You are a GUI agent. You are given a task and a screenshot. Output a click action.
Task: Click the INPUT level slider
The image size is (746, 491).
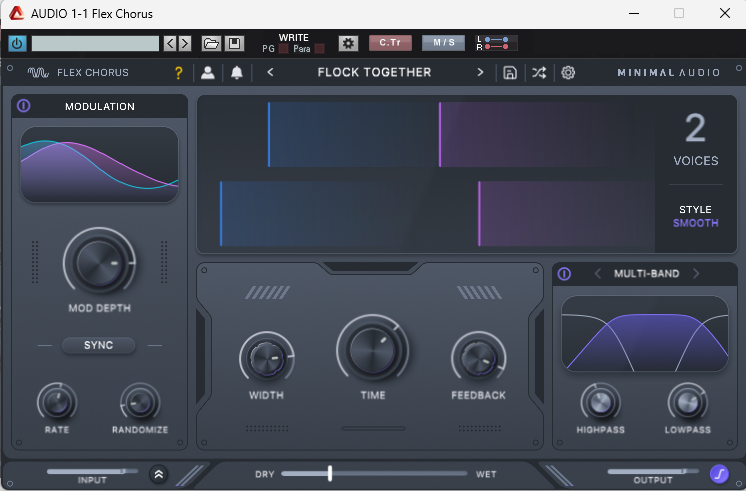tap(92, 471)
